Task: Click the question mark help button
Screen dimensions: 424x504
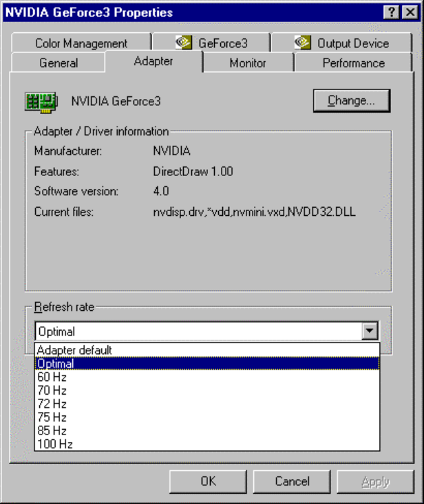Action: tap(392, 12)
